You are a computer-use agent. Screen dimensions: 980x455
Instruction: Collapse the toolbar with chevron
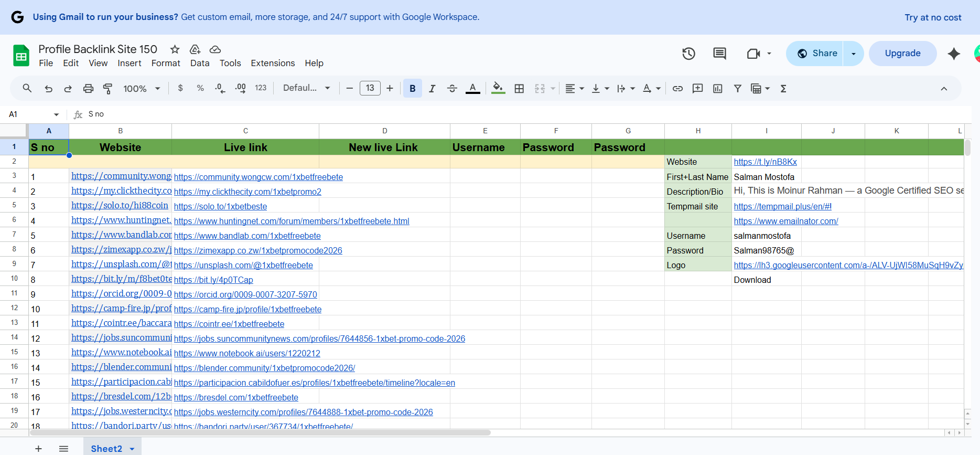944,89
